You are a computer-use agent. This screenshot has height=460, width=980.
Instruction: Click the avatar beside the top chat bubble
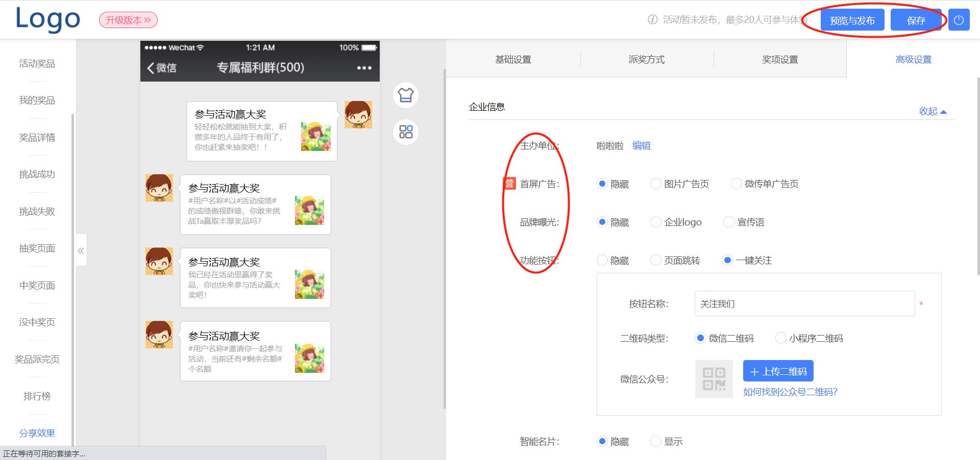pyautogui.click(x=358, y=114)
